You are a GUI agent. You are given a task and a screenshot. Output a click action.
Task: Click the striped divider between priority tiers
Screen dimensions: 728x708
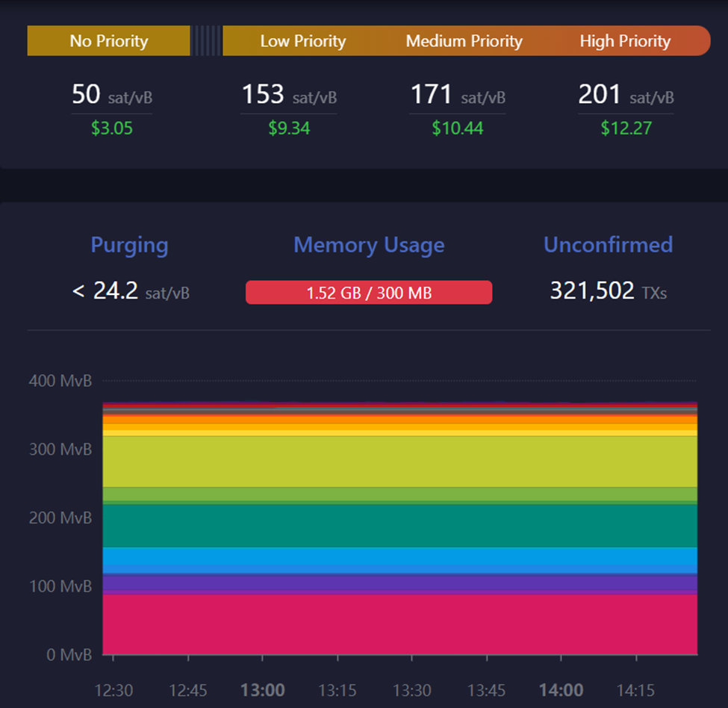(x=207, y=41)
